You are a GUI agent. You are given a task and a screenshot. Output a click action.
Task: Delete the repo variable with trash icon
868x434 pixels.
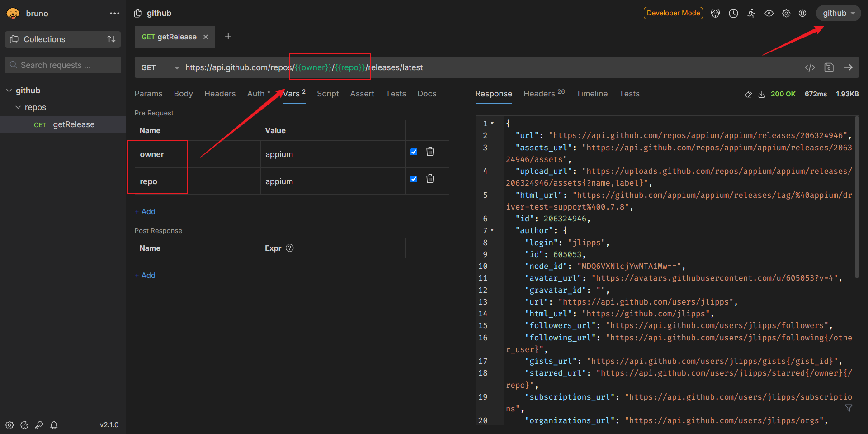pos(430,179)
